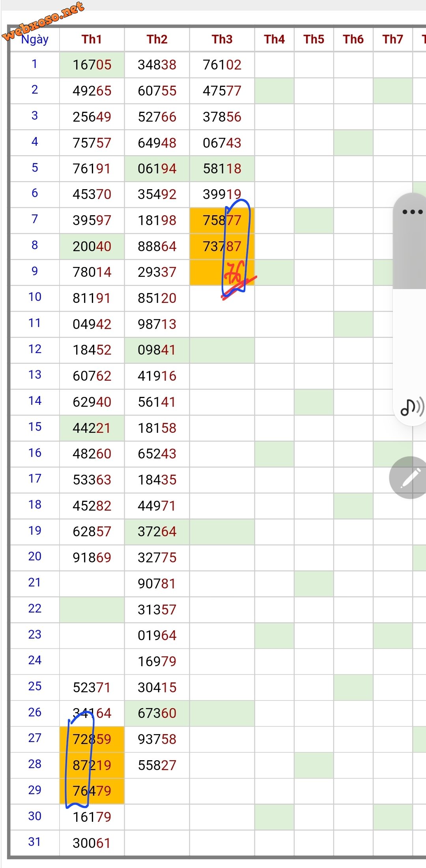
Task: Click cell value 01964
Action: [x=157, y=635]
